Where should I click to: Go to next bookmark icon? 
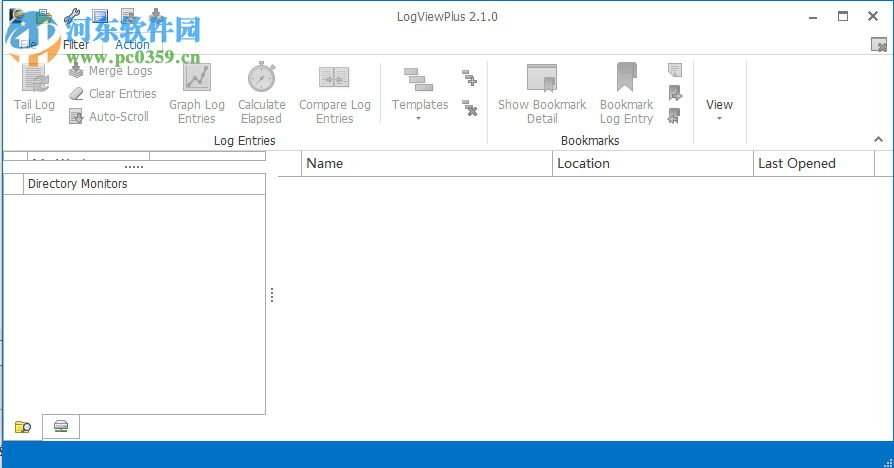[x=675, y=93]
